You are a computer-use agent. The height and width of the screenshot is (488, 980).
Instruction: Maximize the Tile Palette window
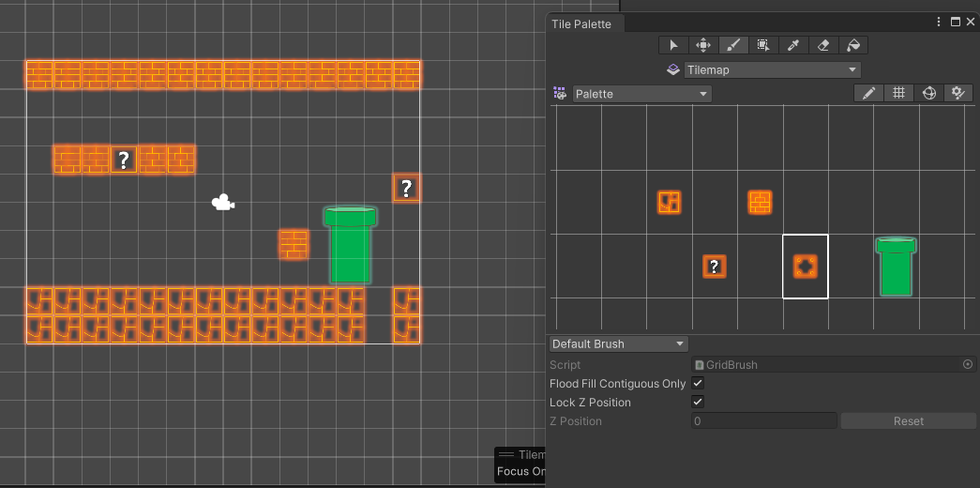point(955,22)
